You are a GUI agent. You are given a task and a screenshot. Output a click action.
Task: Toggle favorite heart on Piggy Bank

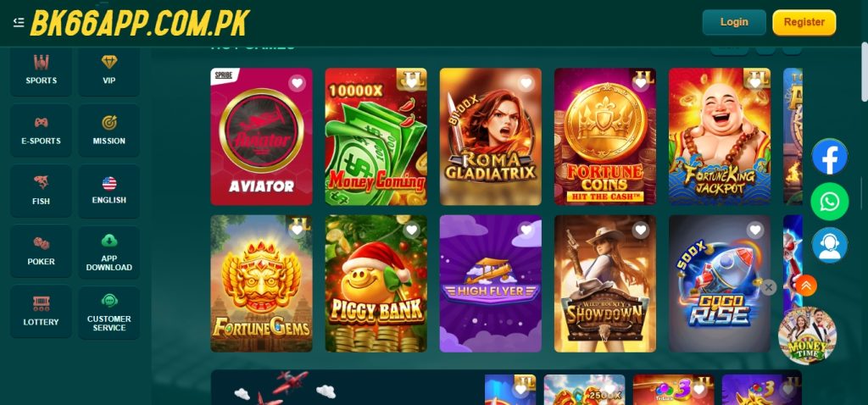click(411, 230)
